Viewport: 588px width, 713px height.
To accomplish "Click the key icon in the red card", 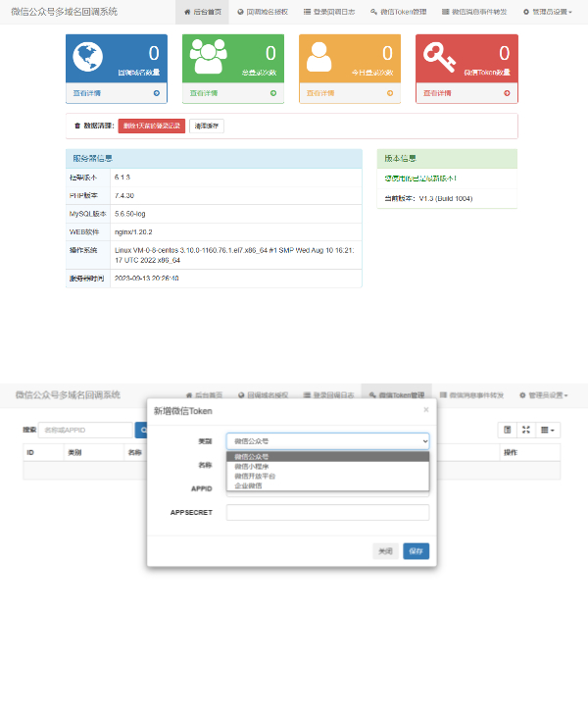I will (438, 60).
